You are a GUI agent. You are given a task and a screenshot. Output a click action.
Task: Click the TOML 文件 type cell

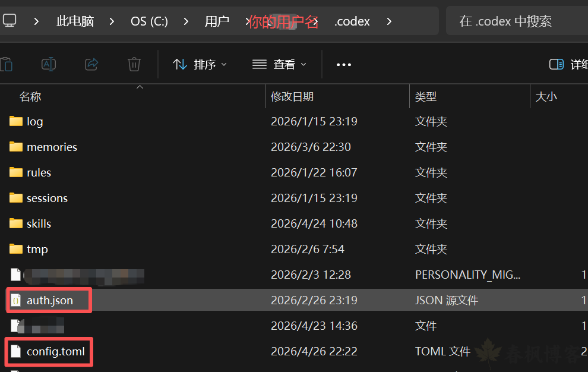(x=442, y=351)
